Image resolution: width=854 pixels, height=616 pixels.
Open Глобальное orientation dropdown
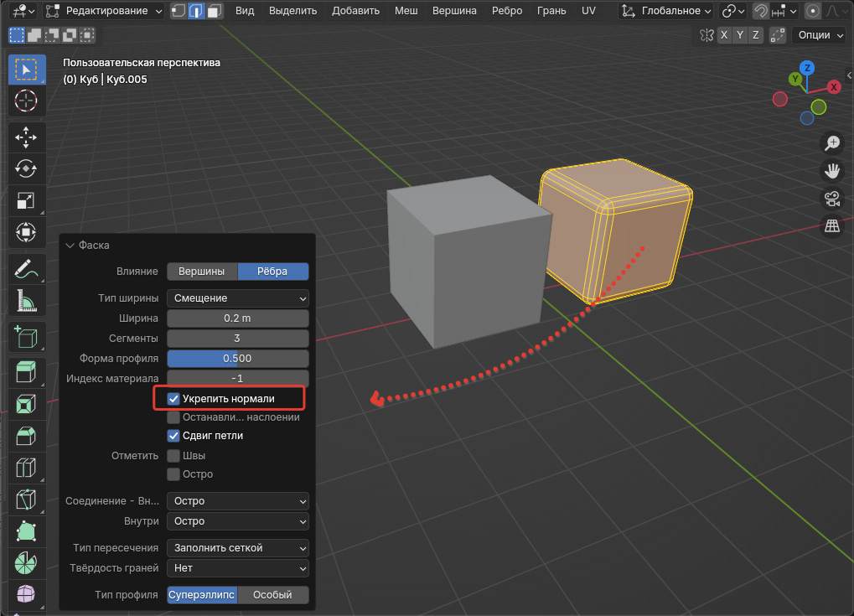coord(666,11)
